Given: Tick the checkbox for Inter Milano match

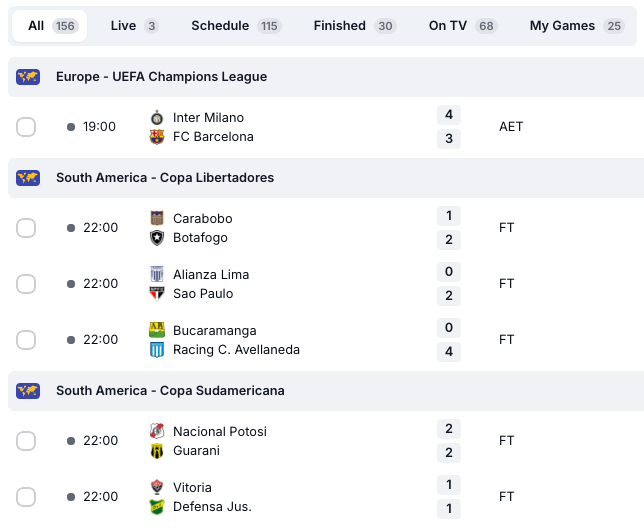Looking at the screenshot, I should tap(26, 127).
